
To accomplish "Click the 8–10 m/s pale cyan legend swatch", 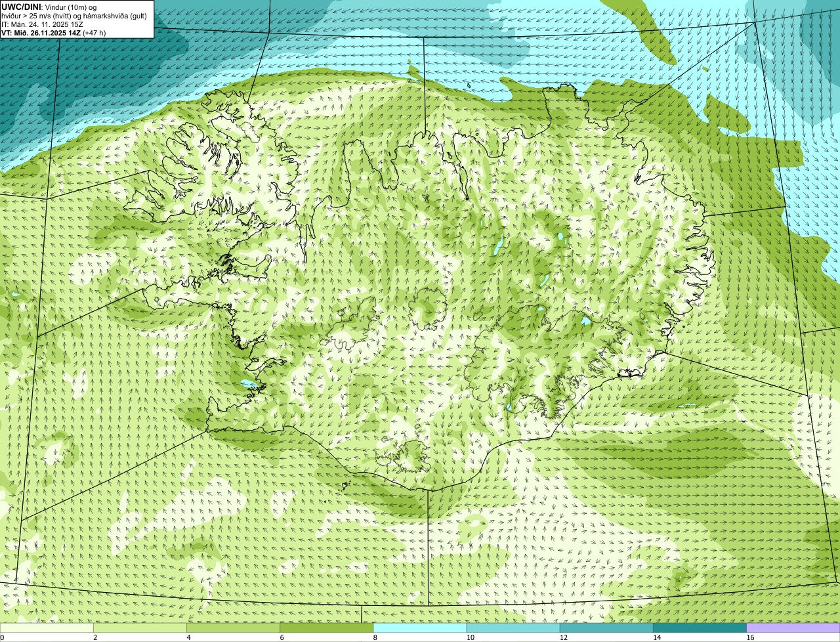I will click(x=420, y=628).
